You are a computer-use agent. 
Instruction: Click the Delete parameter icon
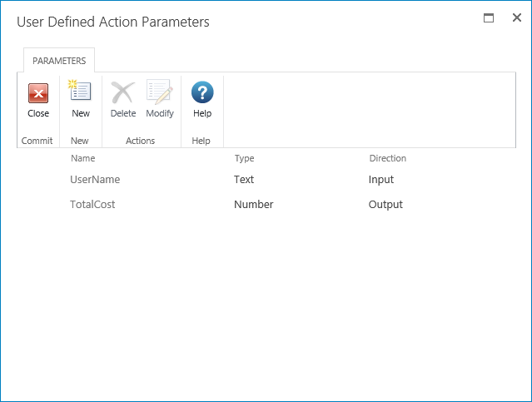pos(123,92)
